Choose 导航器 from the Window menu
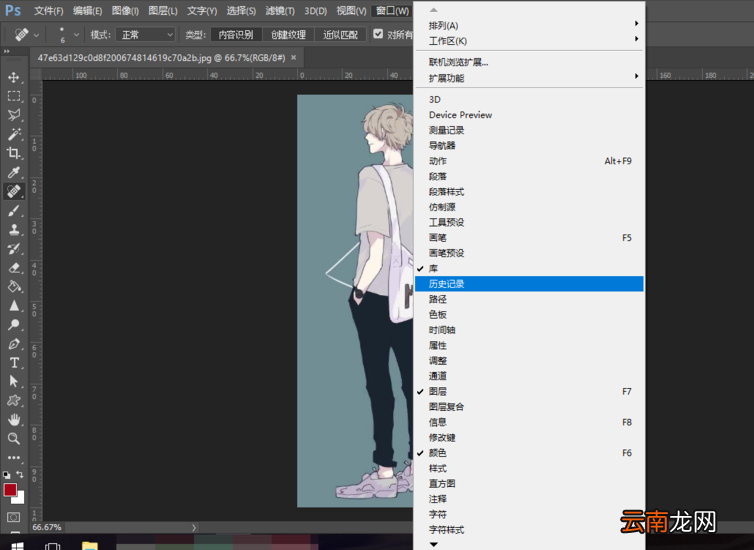The height and width of the screenshot is (550, 754). point(529,145)
